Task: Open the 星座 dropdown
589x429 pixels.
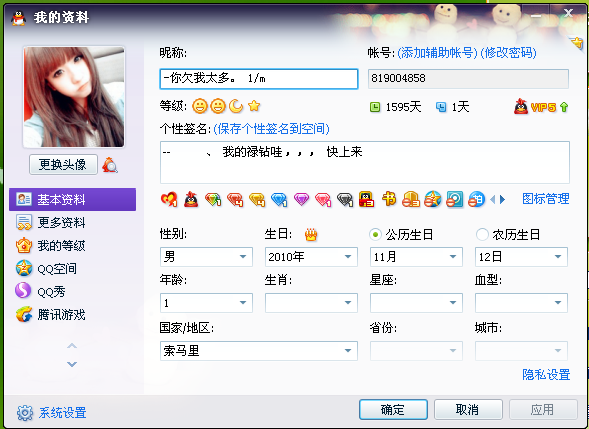Action: point(416,303)
